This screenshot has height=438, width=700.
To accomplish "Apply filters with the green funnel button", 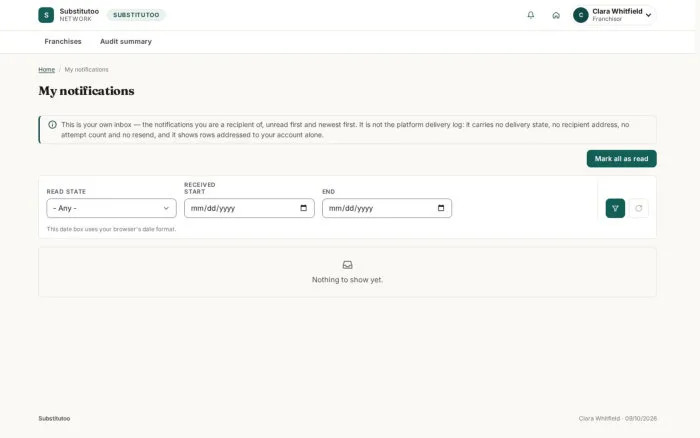I will click(615, 208).
